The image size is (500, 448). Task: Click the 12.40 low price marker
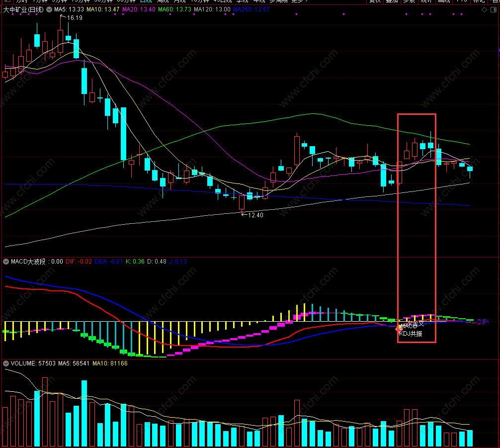256,215
